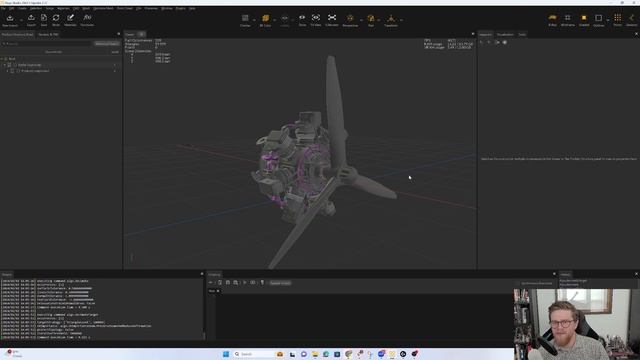Toggle Outlines rendering mode
The width and height of the screenshot is (640, 360).
[x=598, y=19]
